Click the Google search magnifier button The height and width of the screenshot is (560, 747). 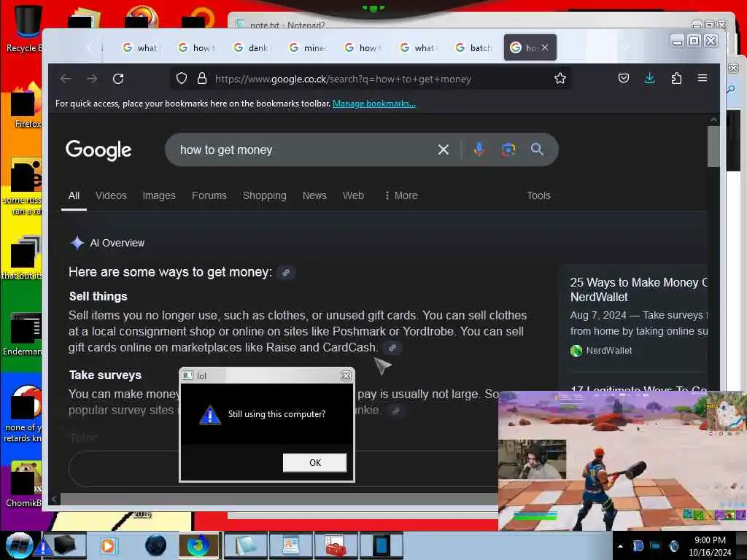[x=537, y=149]
